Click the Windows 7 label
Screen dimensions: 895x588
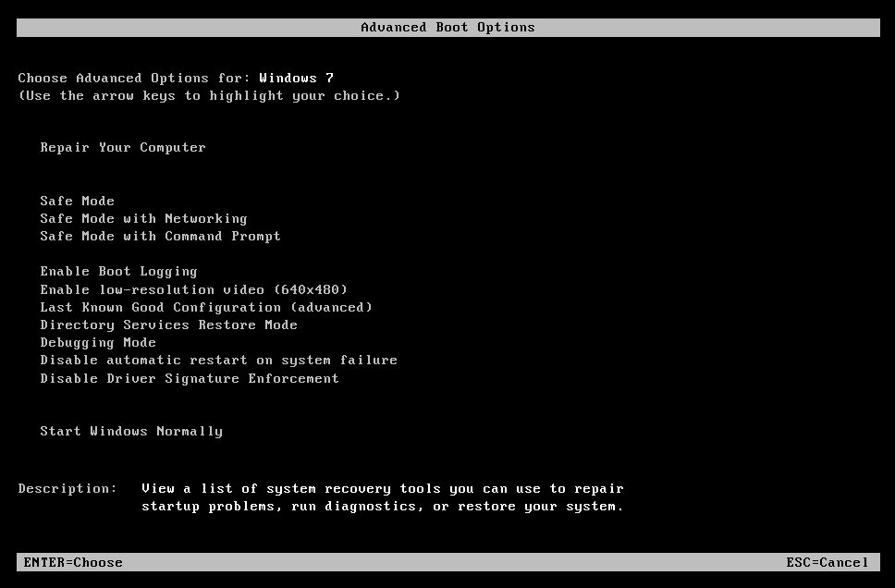pos(296,79)
